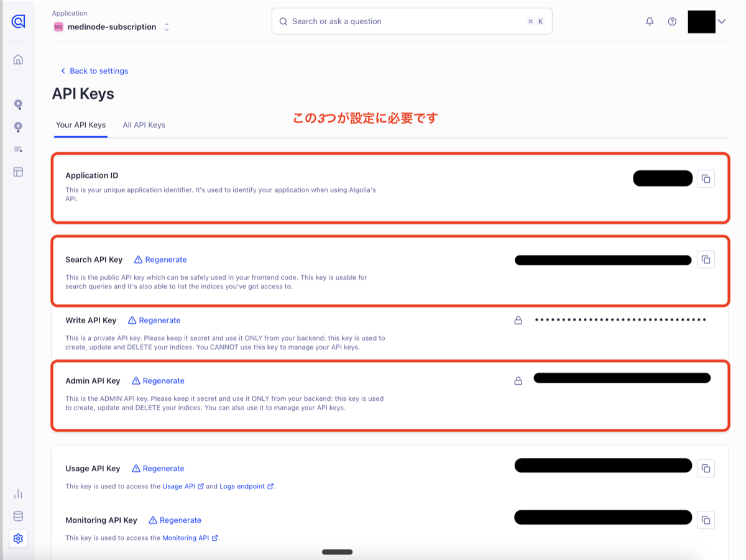
Task: Go back via Back to settings link
Action: point(94,71)
